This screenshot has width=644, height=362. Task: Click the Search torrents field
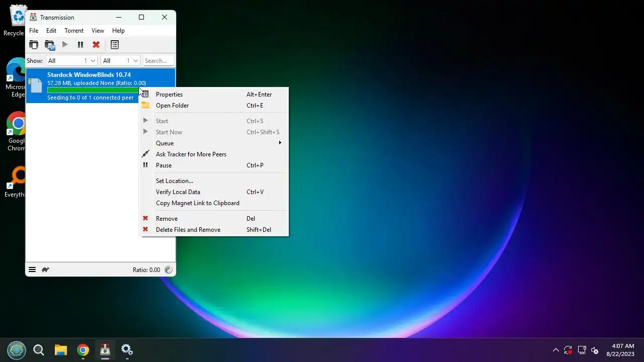tap(158, 61)
